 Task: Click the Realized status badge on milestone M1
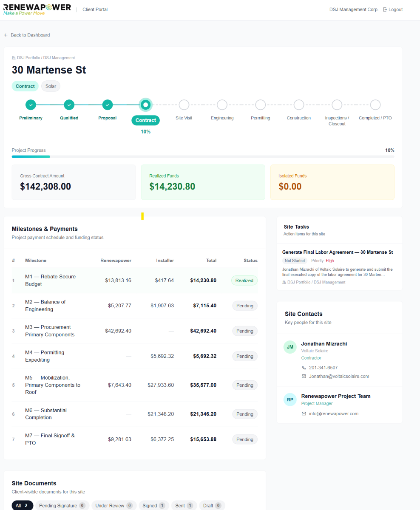tap(244, 280)
